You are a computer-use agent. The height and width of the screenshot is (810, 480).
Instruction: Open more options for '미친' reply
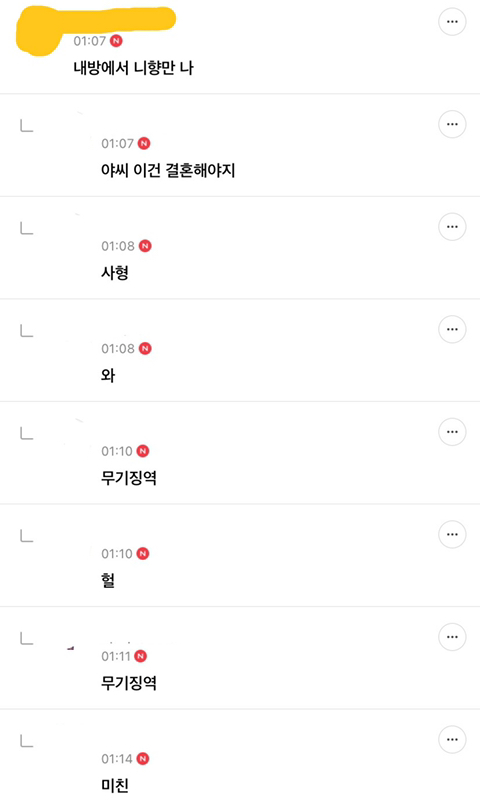(x=452, y=739)
